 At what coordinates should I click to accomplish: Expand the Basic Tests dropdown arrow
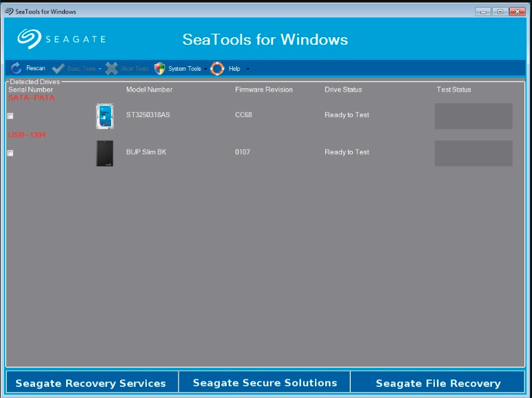click(x=100, y=69)
